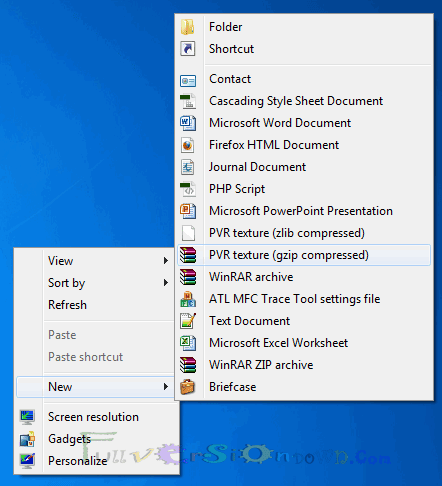Create a Microsoft Excel Worksheet
442x486 pixels.
click(x=304, y=343)
